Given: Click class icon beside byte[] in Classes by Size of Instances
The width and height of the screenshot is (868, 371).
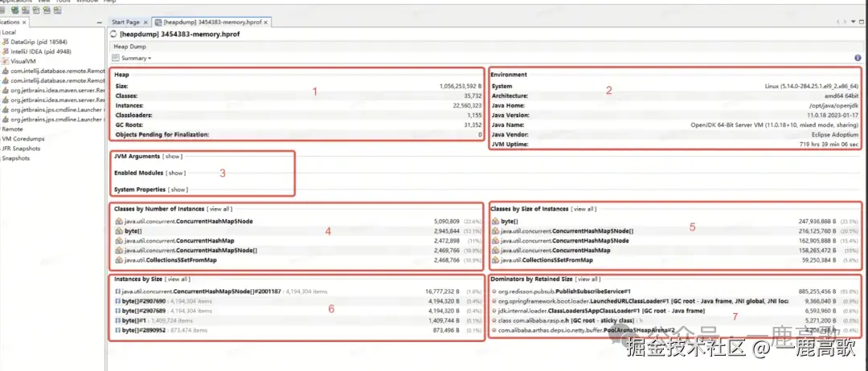Looking at the screenshot, I should (x=495, y=221).
